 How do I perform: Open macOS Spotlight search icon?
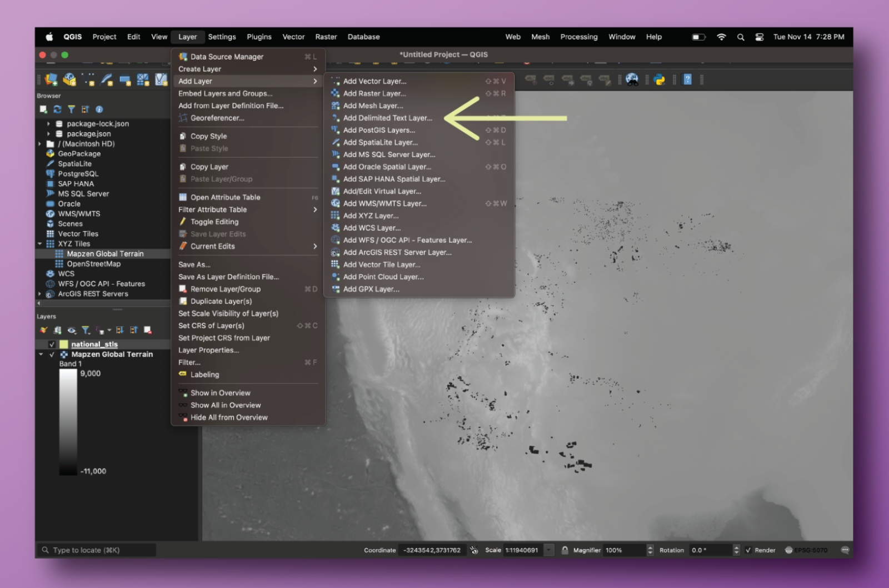[x=740, y=37]
